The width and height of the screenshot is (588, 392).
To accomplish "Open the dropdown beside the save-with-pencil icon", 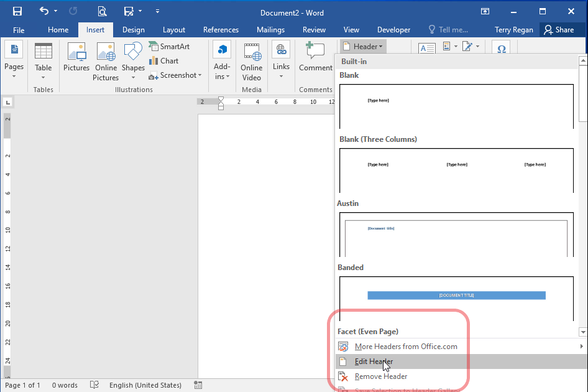I will pyautogui.click(x=140, y=11).
